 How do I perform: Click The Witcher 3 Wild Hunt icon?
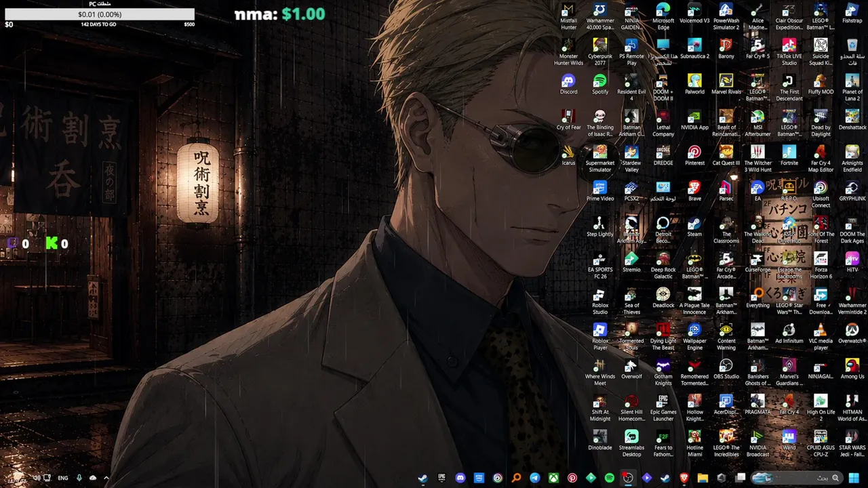(x=757, y=159)
